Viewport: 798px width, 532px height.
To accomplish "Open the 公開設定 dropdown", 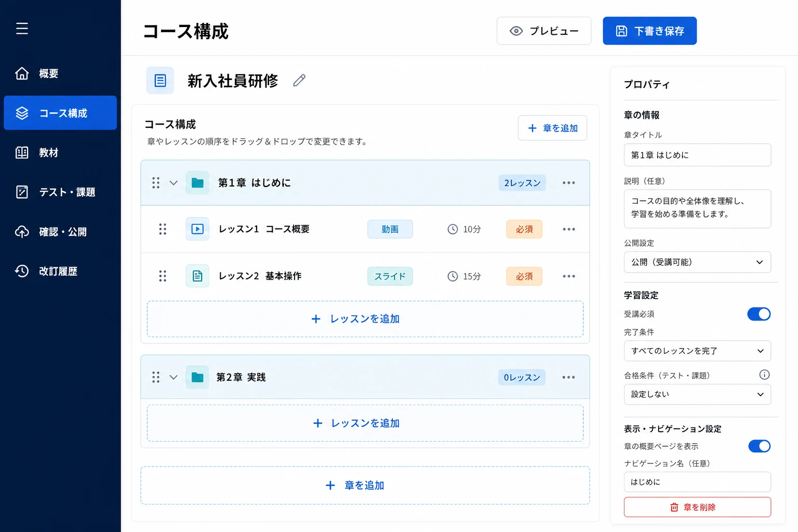I will pos(697,262).
